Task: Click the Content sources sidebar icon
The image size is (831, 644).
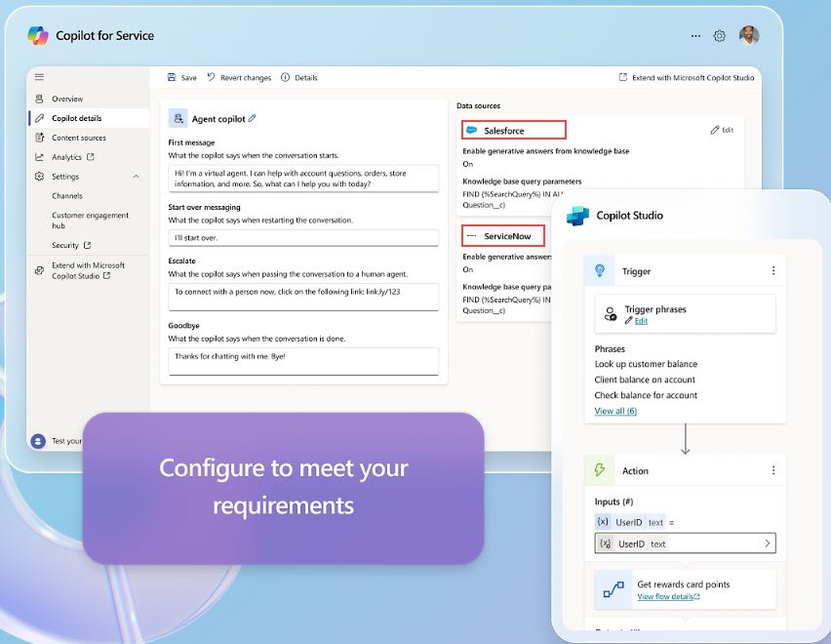Action: point(39,138)
